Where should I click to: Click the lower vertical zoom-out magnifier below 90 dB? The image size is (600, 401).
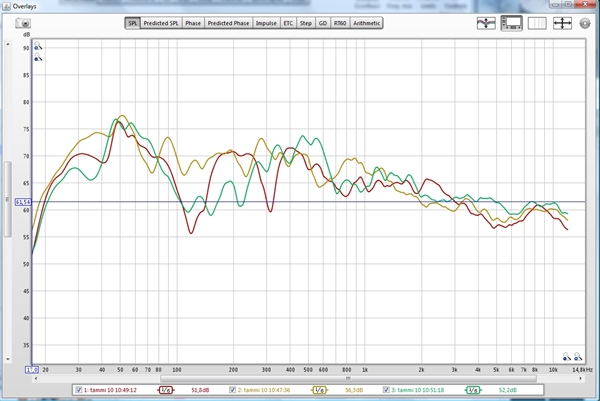(x=38, y=57)
